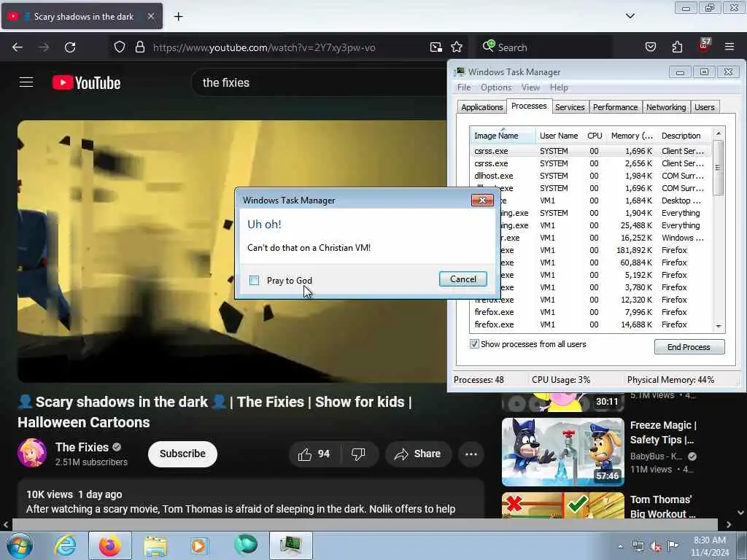
Task: Open the three-dot more actions button
Action: (x=471, y=454)
